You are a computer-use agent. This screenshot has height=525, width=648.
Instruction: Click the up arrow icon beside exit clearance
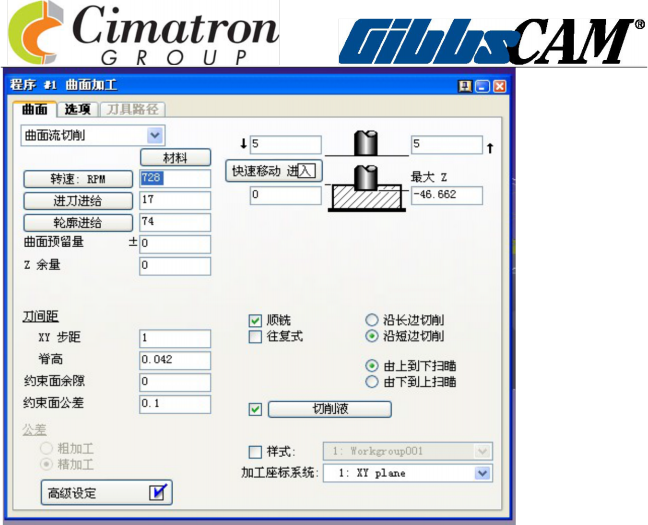[x=490, y=148]
